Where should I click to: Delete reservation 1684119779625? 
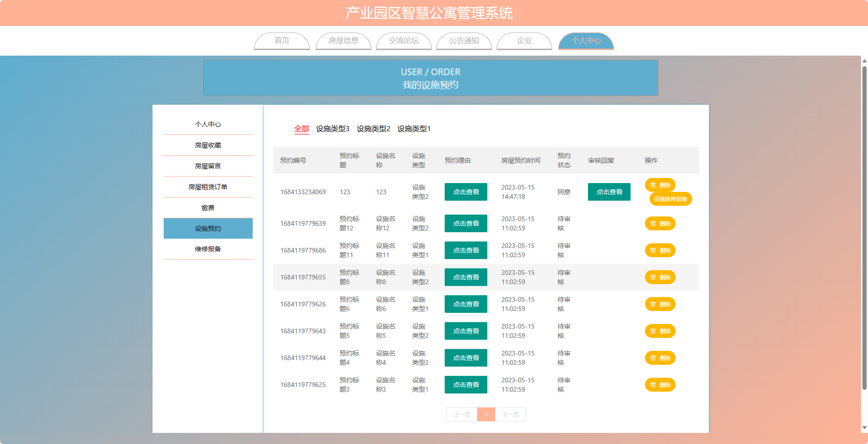[660, 385]
